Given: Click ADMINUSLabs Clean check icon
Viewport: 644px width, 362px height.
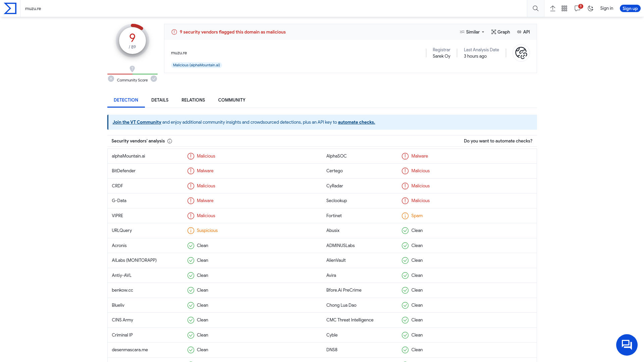Looking at the screenshot, I should click(405, 246).
